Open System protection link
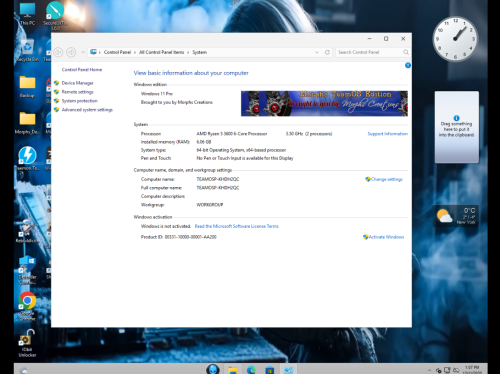500x374 pixels. [80, 101]
